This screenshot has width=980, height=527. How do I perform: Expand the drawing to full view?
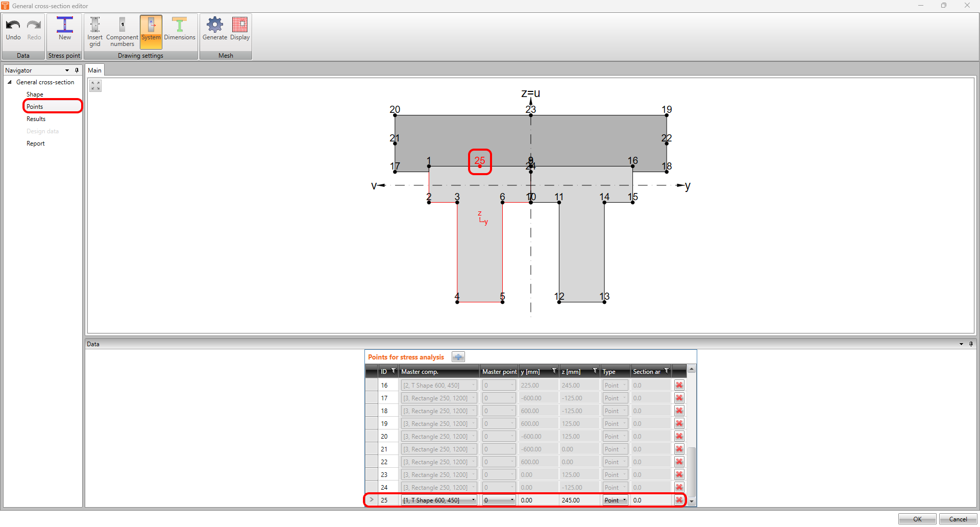pyautogui.click(x=95, y=85)
